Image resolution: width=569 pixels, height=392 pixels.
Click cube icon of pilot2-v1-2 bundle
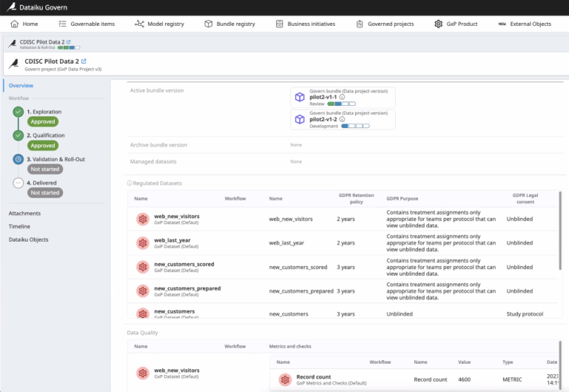tap(300, 119)
